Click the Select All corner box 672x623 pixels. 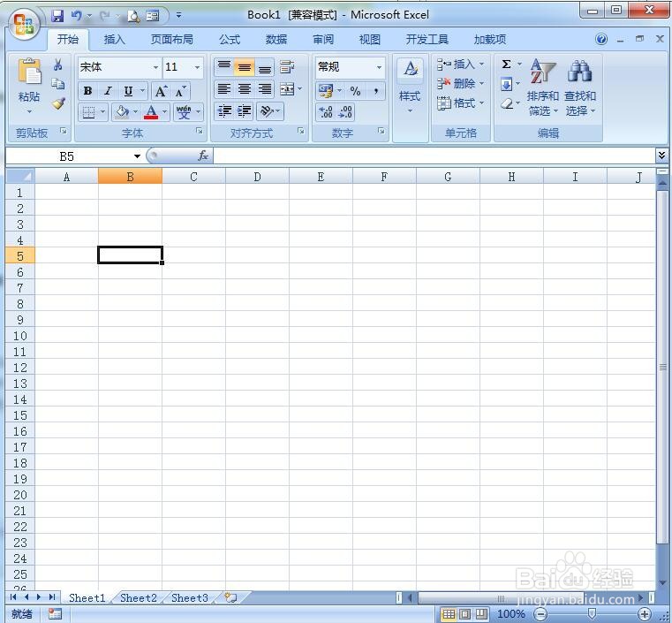20,176
